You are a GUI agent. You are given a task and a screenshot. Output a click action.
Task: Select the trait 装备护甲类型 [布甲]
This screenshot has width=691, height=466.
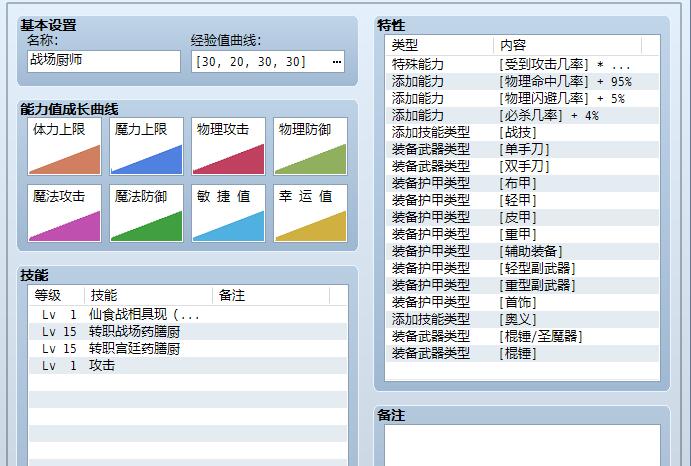(x=522, y=183)
